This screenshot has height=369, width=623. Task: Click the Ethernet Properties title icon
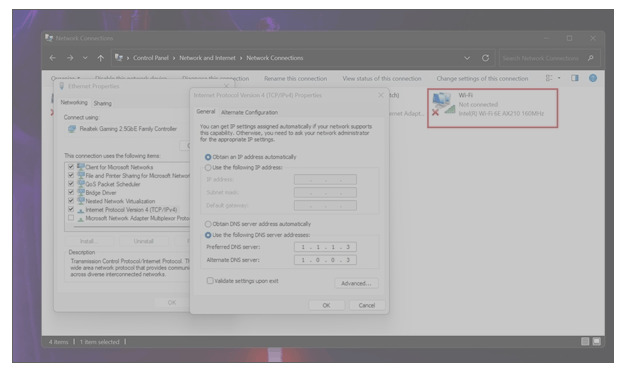coord(61,86)
